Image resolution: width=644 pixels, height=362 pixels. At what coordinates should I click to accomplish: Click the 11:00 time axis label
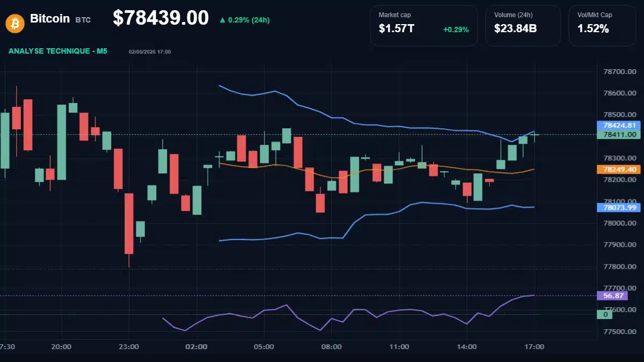coord(399,347)
